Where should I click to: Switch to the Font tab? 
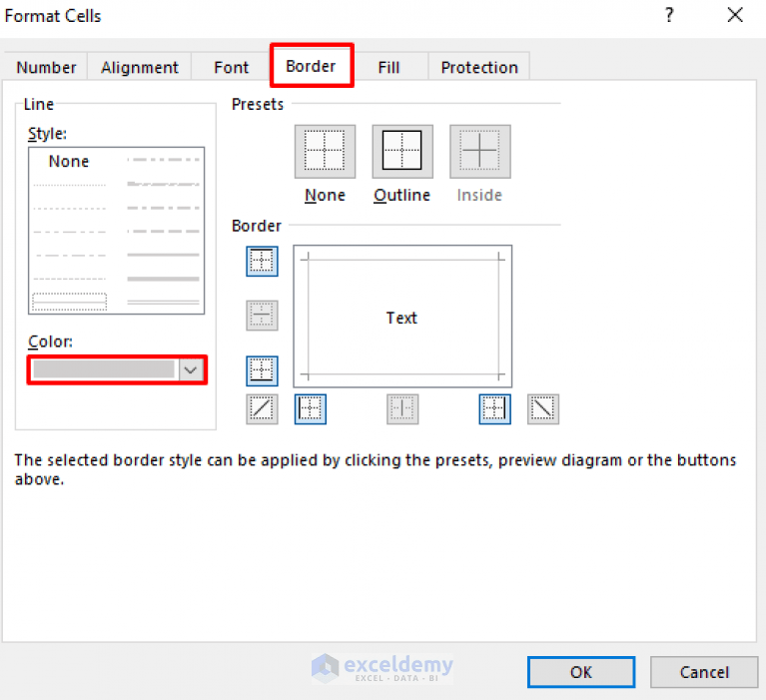tap(231, 67)
